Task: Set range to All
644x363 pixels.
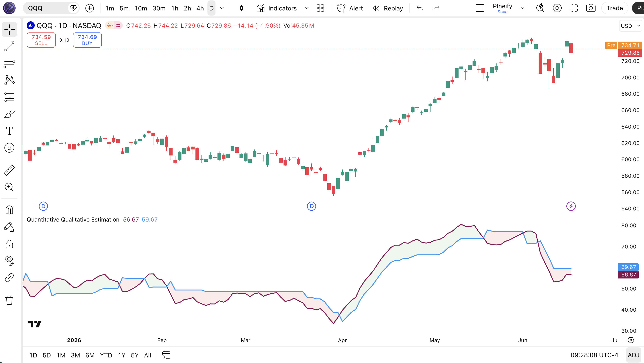Action: coord(148,355)
